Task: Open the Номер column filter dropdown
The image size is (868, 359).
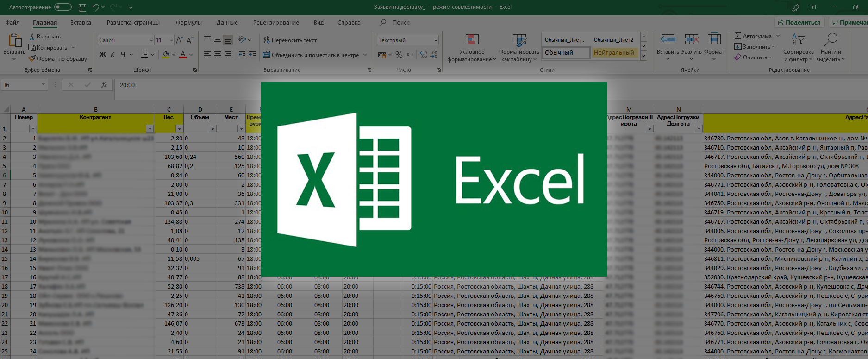Action: 33,129
